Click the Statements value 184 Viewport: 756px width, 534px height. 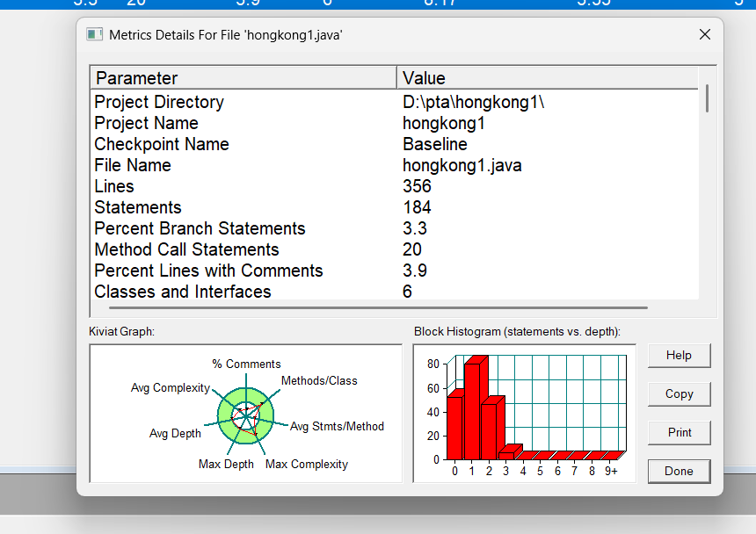pos(417,207)
